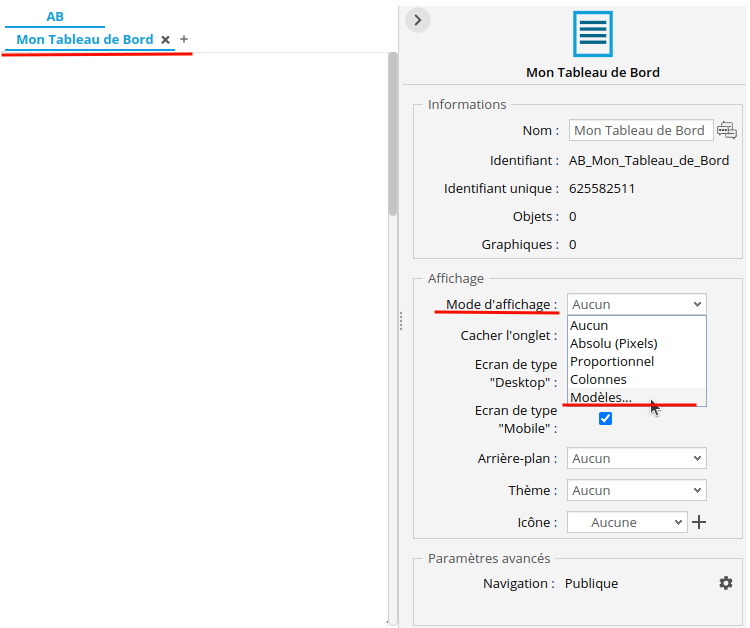Image resolution: width=750 pixels, height=628 pixels.
Task: Choose Absolu (Pixels) display mode
Action: 613,343
